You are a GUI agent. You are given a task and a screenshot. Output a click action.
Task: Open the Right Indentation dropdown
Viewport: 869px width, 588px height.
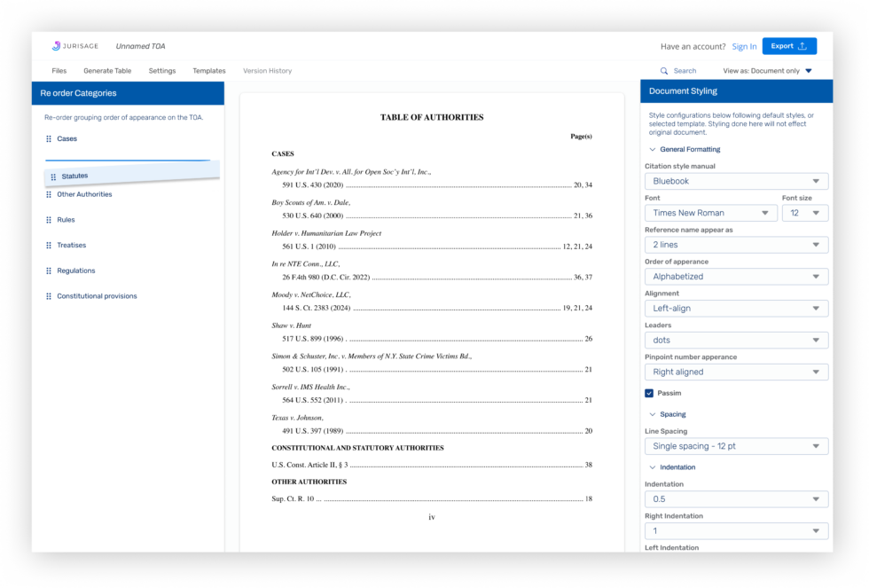coord(736,531)
